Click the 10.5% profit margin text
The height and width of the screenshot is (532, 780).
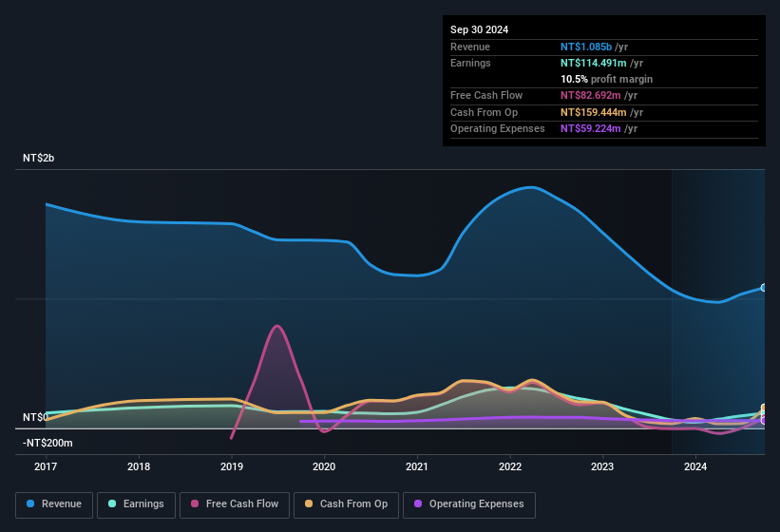(x=606, y=79)
